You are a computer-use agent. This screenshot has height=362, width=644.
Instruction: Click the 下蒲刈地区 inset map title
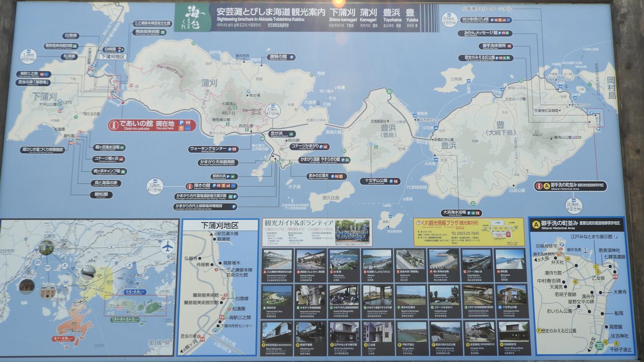(219, 226)
